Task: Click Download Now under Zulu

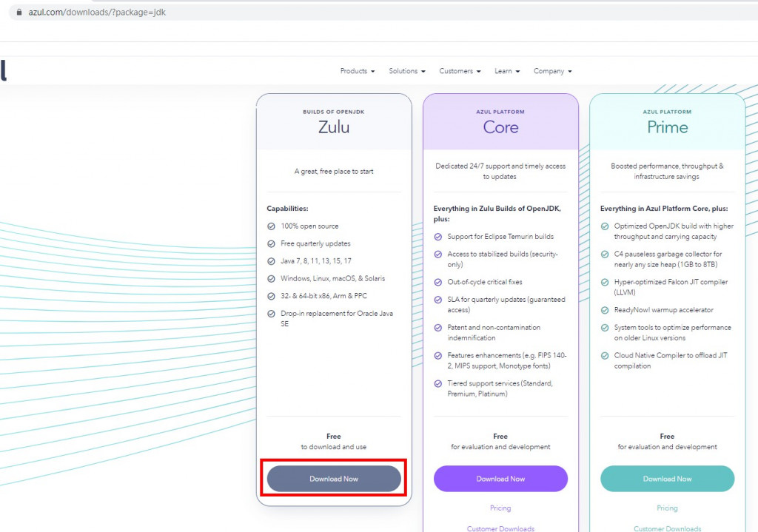Action: pyautogui.click(x=334, y=479)
